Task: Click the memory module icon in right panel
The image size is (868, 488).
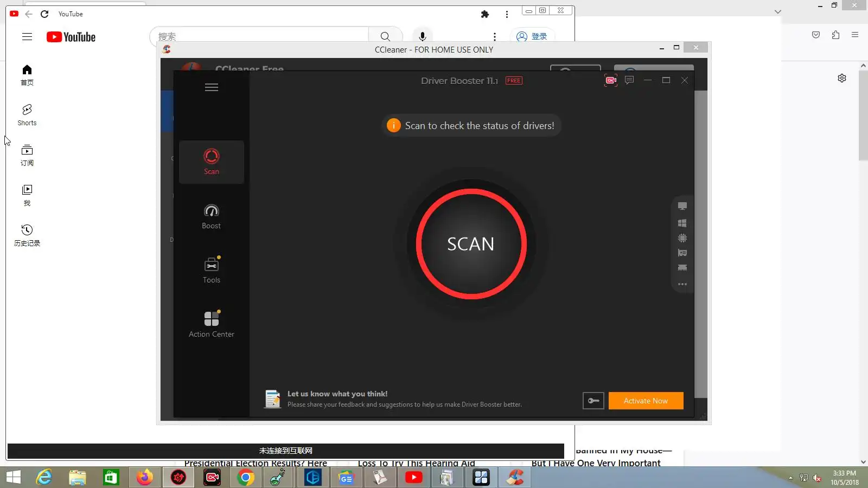Action: click(682, 268)
